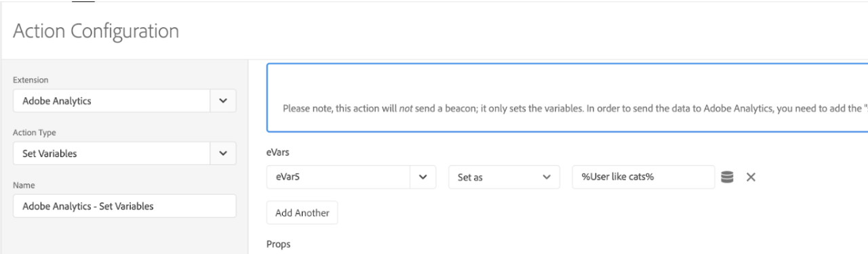Image resolution: width=868 pixels, height=254 pixels.
Task: Expand the eVar5 selector chevron
Action: coord(423,177)
